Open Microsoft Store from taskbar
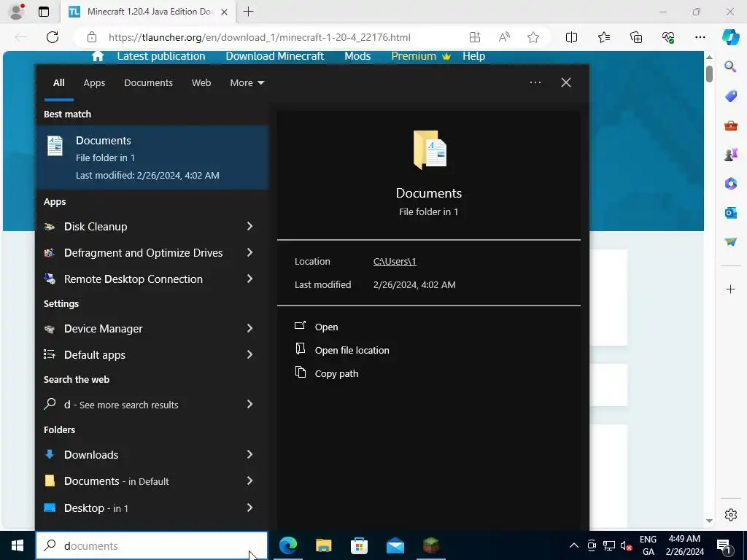 click(359, 545)
